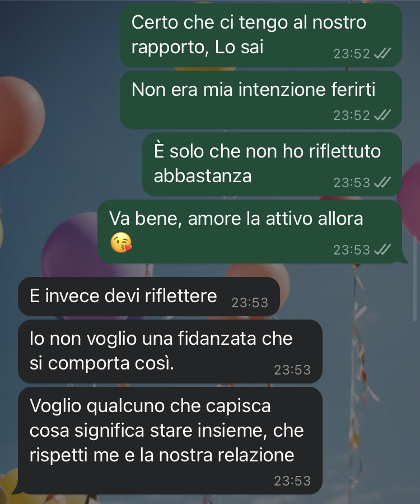Tap the 'È solo che non ho riflettuto' message
This screenshot has height=504, width=420.
click(x=272, y=164)
